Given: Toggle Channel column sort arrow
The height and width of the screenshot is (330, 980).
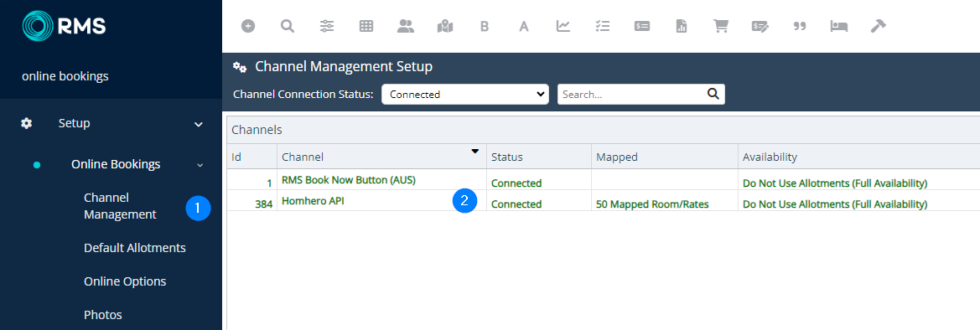Looking at the screenshot, I should 475,152.
